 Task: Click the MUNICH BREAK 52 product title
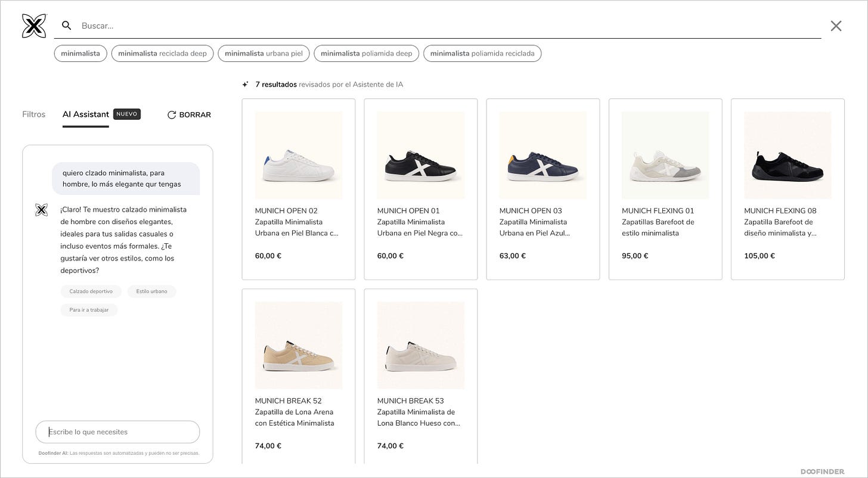click(x=294, y=412)
